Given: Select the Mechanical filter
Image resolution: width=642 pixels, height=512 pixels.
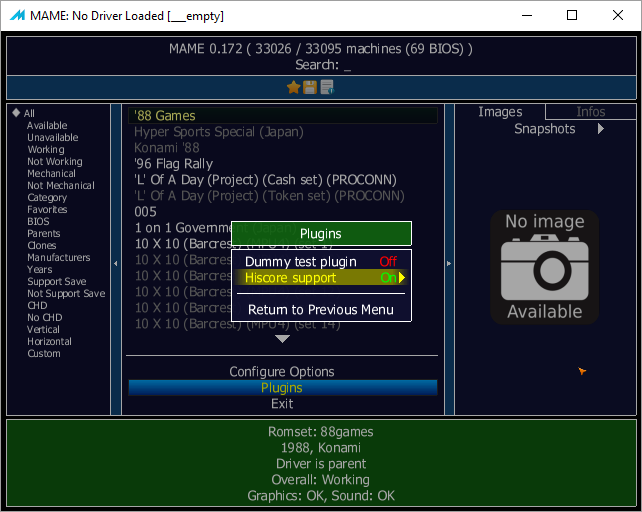Looking at the screenshot, I should tap(52, 173).
